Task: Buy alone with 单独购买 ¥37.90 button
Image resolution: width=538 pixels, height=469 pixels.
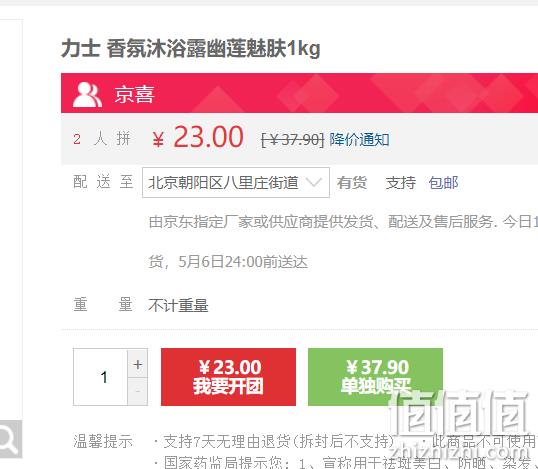Action: (375, 377)
